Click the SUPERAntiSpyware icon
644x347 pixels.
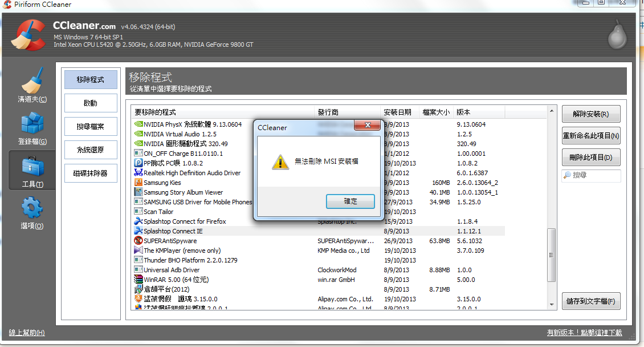[x=138, y=240]
